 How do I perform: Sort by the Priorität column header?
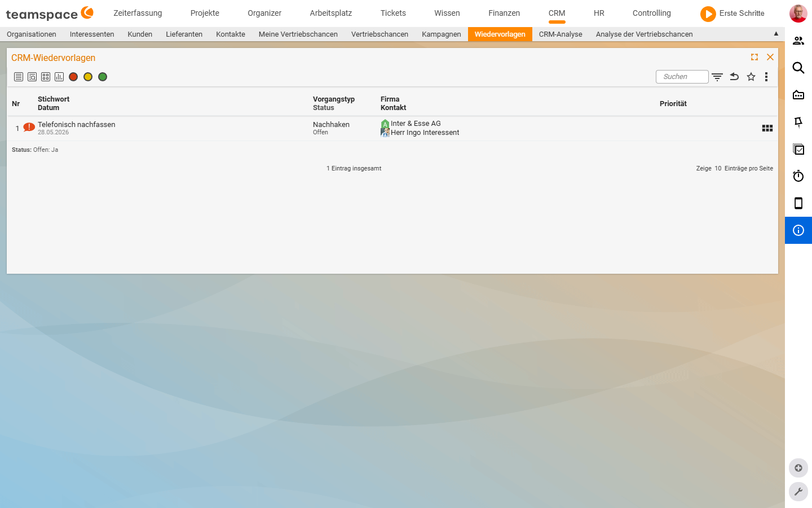[x=673, y=103]
